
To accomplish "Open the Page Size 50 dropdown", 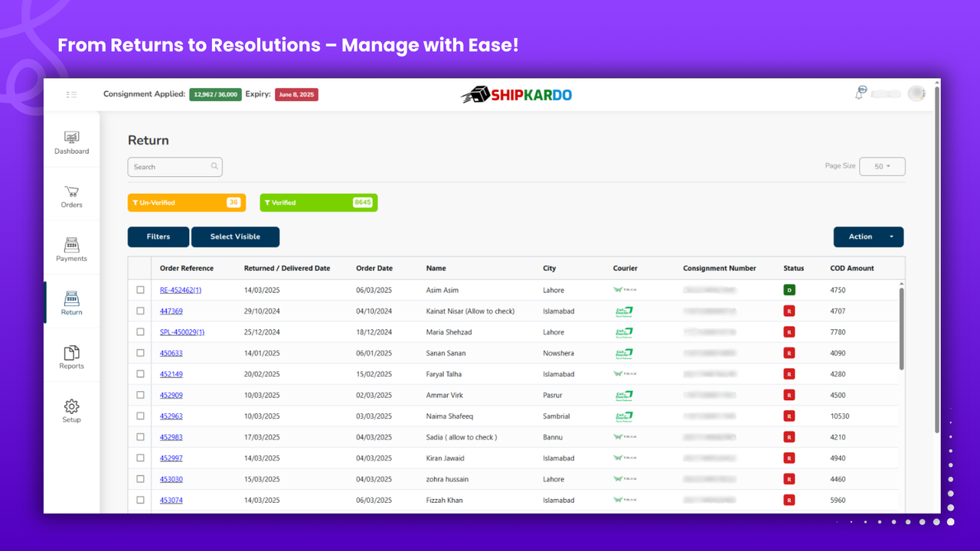I will pyautogui.click(x=882, y=166).
